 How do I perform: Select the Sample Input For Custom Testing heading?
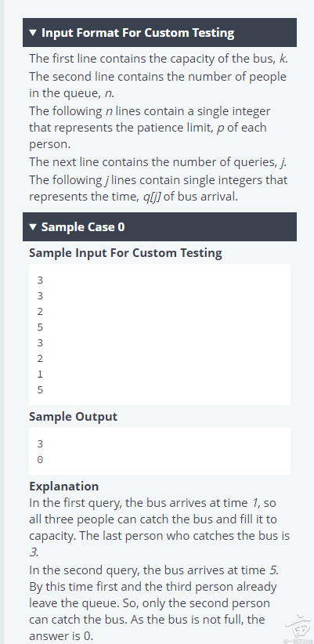pos(125,252)
